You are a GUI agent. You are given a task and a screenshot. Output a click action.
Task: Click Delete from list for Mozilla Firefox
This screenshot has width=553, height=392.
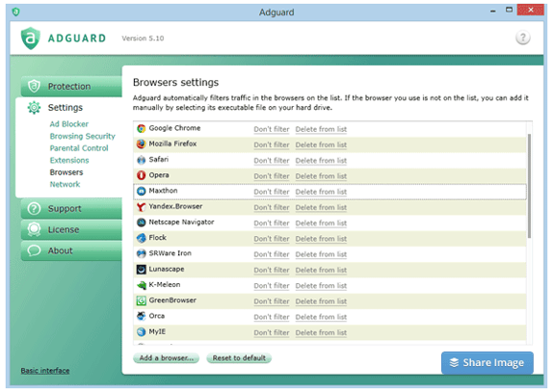tap(321, 144)
